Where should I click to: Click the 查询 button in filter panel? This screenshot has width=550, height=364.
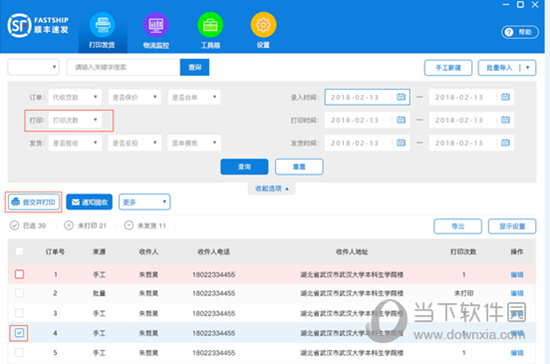244,167
